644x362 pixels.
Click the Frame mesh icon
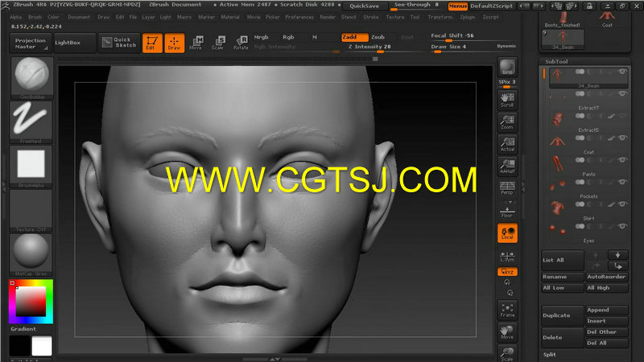tap(507, 311)
